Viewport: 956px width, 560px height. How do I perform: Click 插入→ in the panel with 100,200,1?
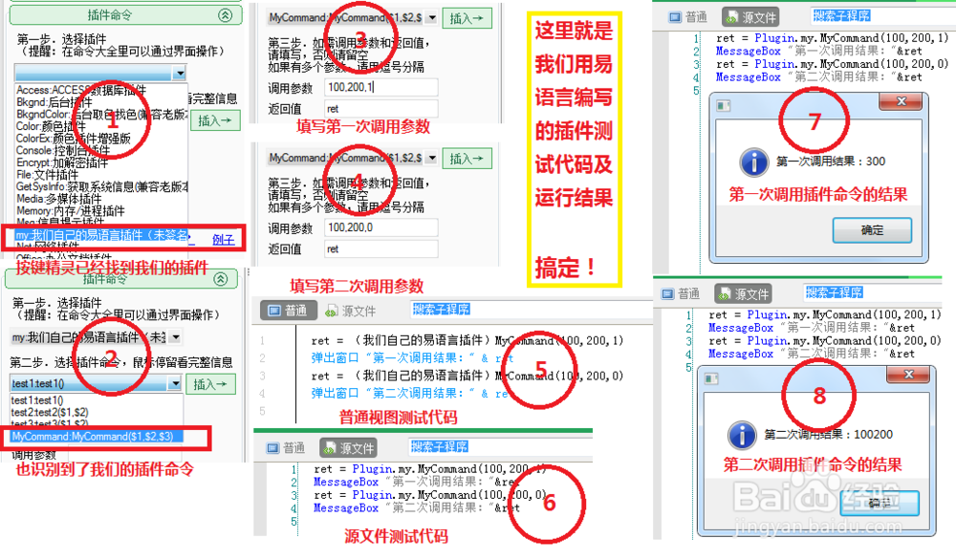(x=467, y=18)
